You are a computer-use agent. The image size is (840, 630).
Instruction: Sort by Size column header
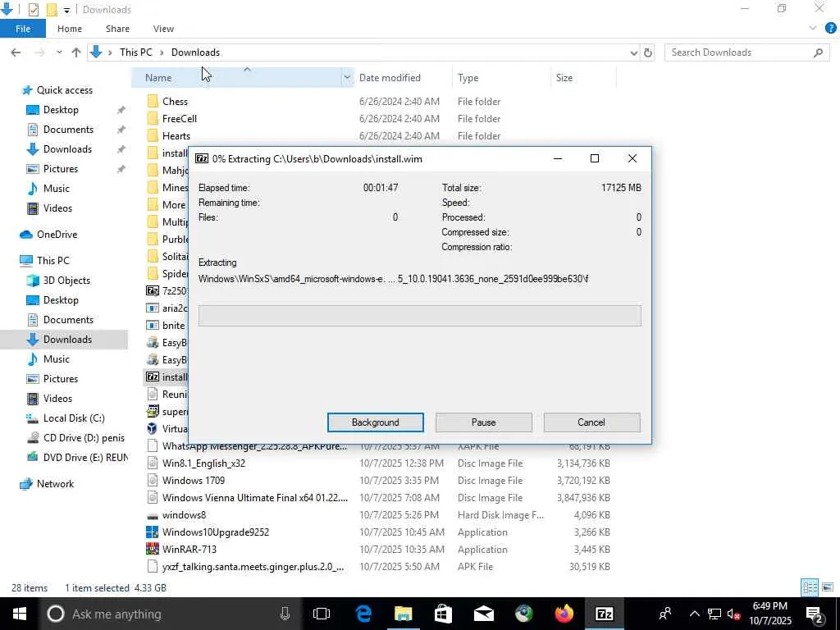[x=564, y=78]
